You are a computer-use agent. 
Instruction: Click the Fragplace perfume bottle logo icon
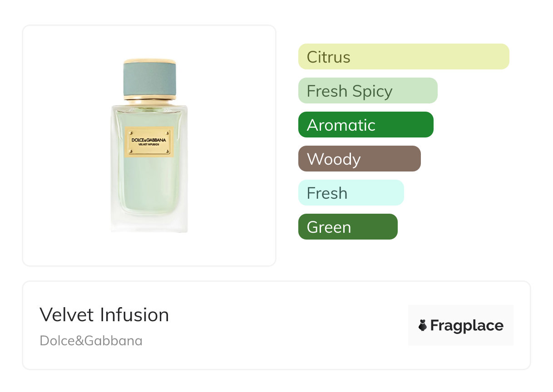[x=423, y=325]
